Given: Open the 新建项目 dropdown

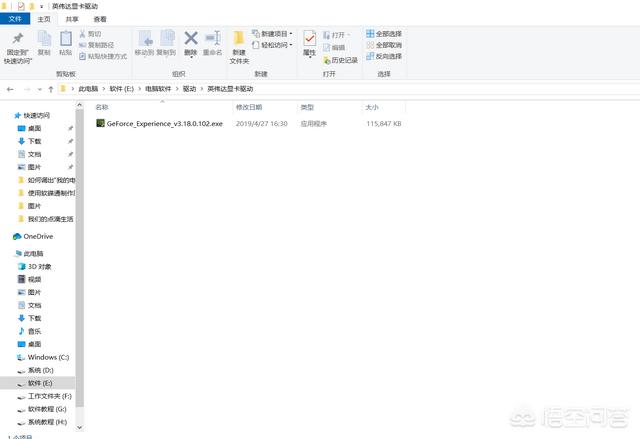Looking at the screenshot, I should tap(272, 33).
